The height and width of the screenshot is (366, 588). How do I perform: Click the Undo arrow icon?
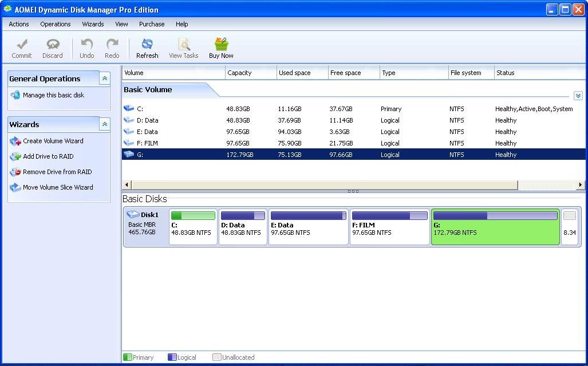pos(86,44)
